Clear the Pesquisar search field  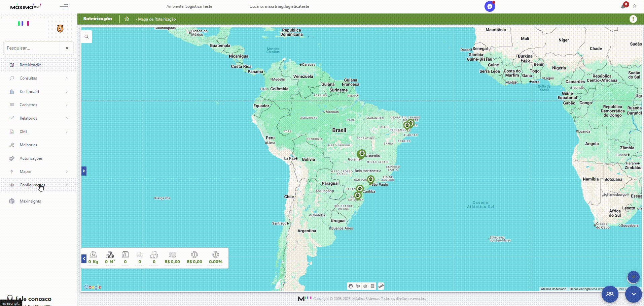pyautogui.click(x=67, y=48)
